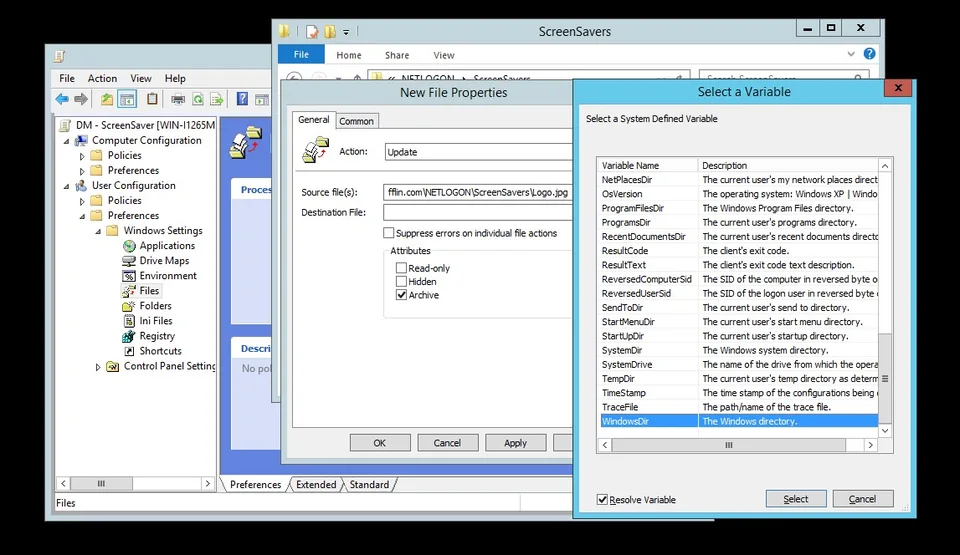The width and height of the screenshot is (960, 555).
Task: Toggle the show/hide action pane icon
Action: [262, 99]
